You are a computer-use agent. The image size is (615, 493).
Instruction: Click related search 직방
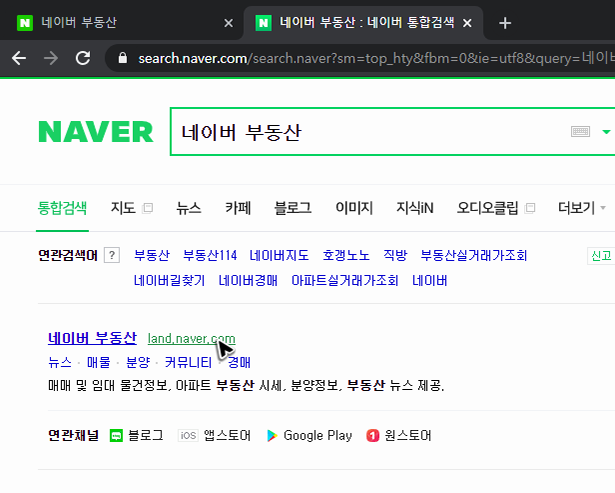pos(395,255)
